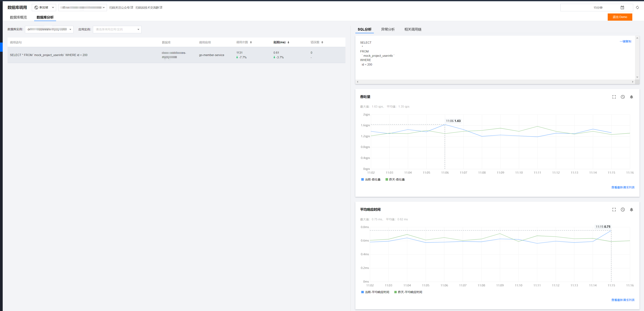Click the clock icon on throughput chart

[622, 97]
